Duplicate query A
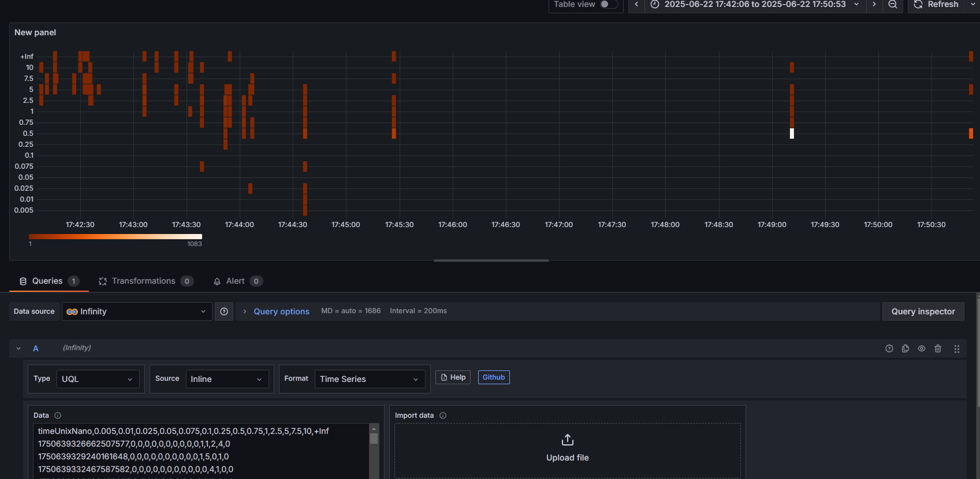The width and height of the screenshot is (980, 479). pyautogui.click(x=906, y=348)
